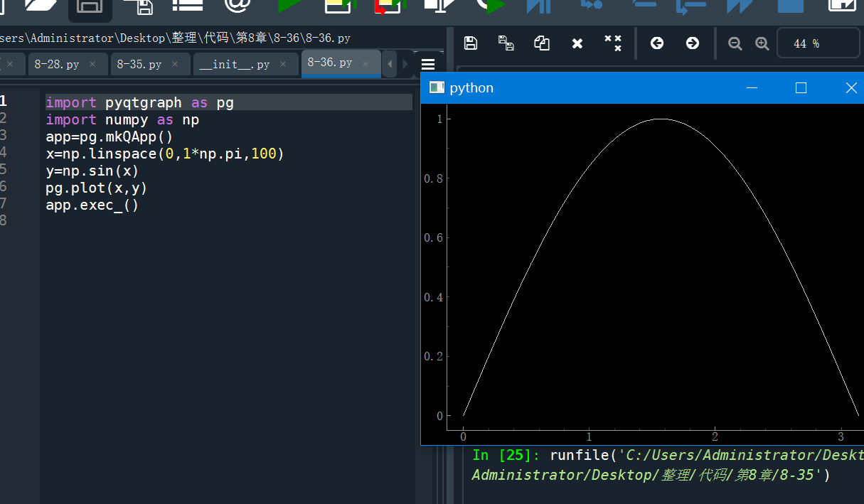The height and width of the screenshot is (504, 864).
Task: Zoom out of the plot
Action: tap(735, 43)
